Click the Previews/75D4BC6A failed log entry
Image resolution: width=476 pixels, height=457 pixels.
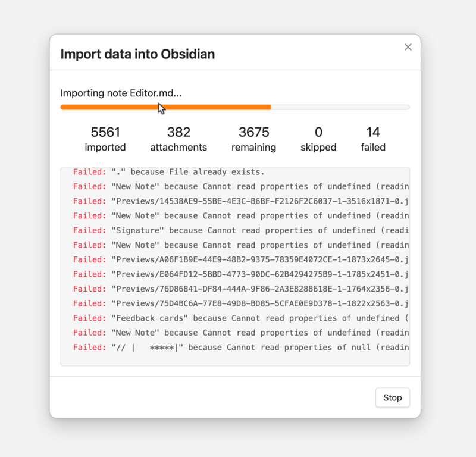(x=241, y=303)
